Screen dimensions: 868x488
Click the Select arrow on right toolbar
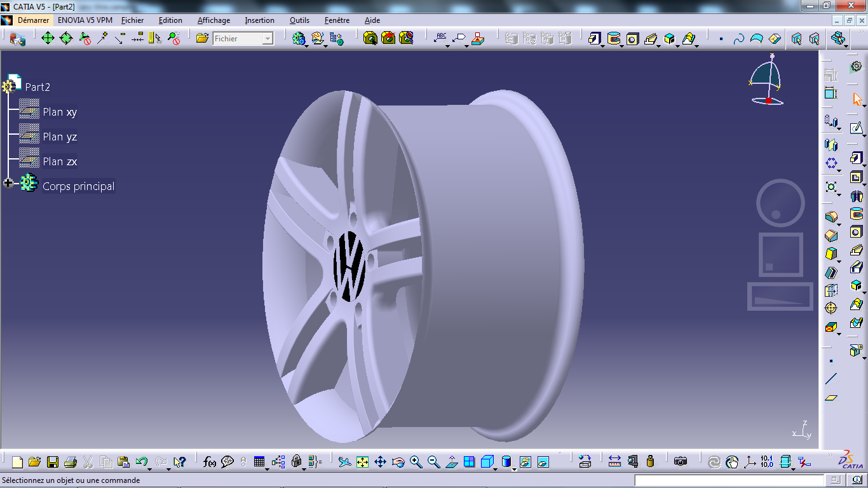[857, 100]
